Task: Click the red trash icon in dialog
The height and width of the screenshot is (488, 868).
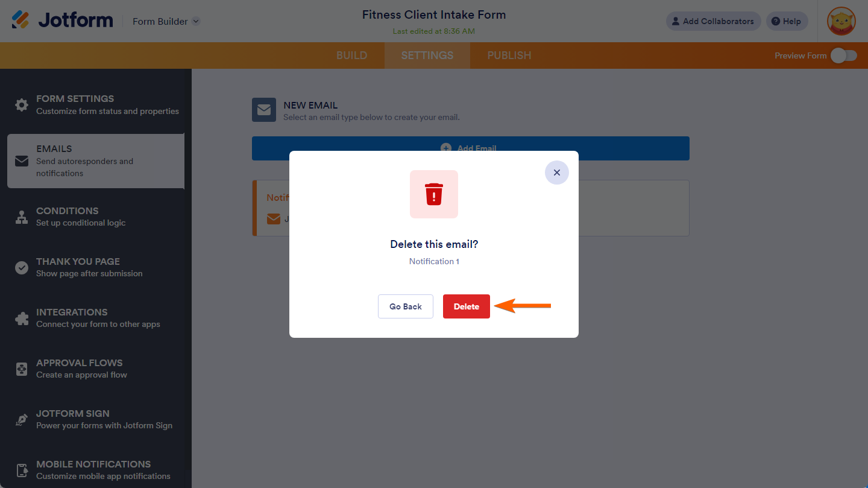Action: (434, 194)
